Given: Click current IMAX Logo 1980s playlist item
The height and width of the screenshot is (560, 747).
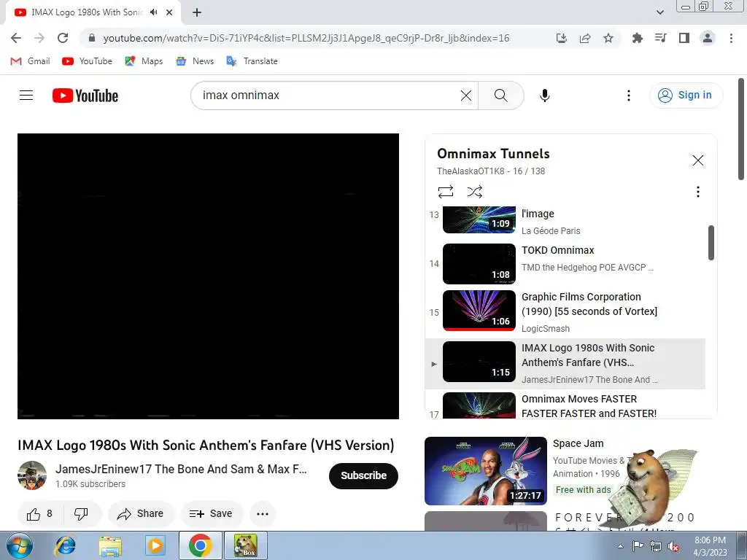Looking at the screenshot, I should tap(565, 364).
